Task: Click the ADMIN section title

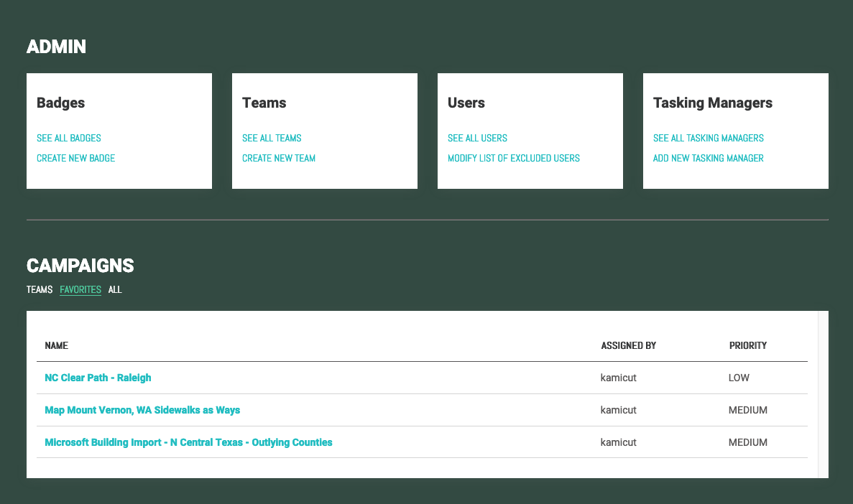Action: 57,47
